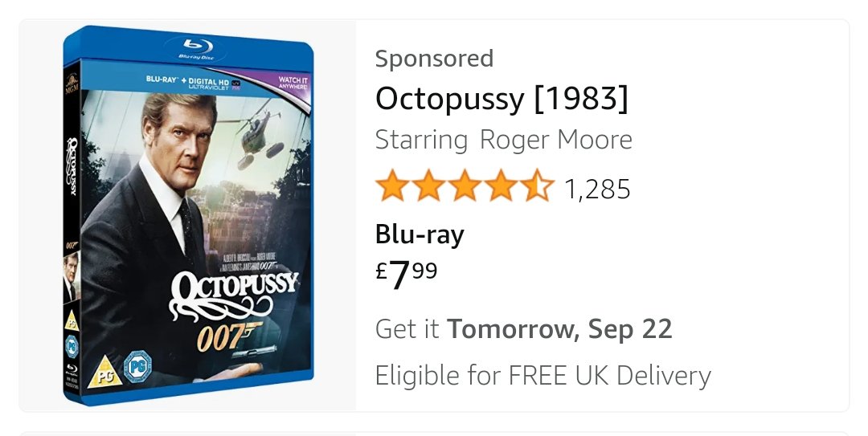This screenshot has height=436, width=868.
Task: Click the £7.99 price
Action: click(x=407, y=275)
